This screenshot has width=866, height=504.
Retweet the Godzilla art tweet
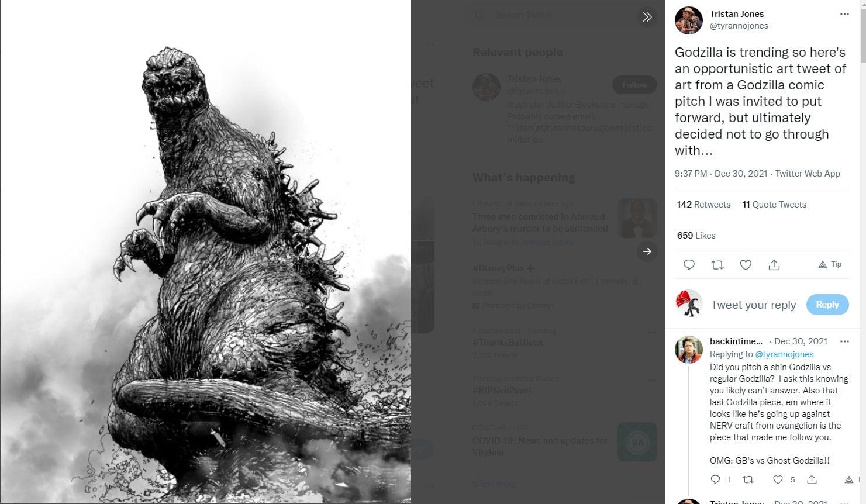[717, 265]
